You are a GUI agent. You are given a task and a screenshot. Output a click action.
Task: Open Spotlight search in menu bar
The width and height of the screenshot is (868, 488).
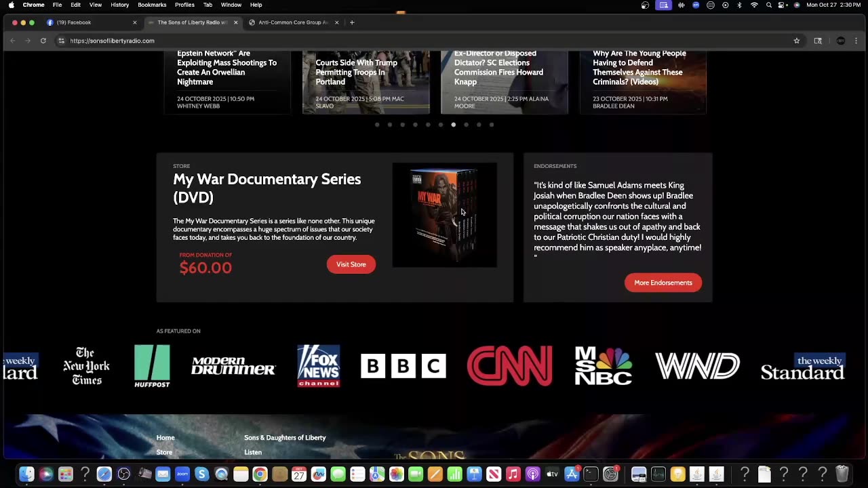coord(768,5)
